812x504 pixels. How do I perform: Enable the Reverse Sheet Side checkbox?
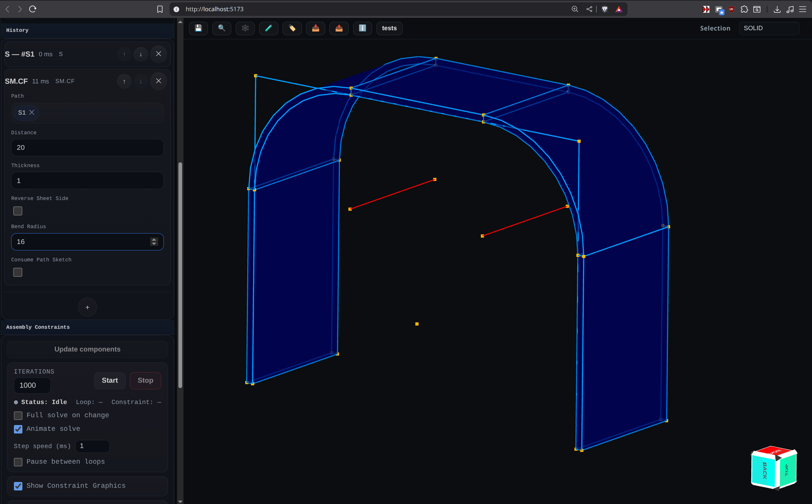[x=17, y=211]
